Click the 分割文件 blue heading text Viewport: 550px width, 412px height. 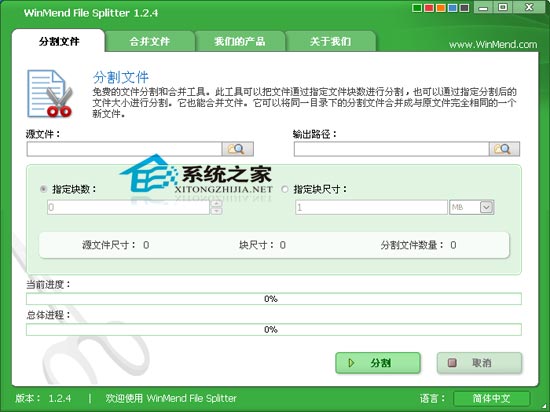[x=121, y=77]
